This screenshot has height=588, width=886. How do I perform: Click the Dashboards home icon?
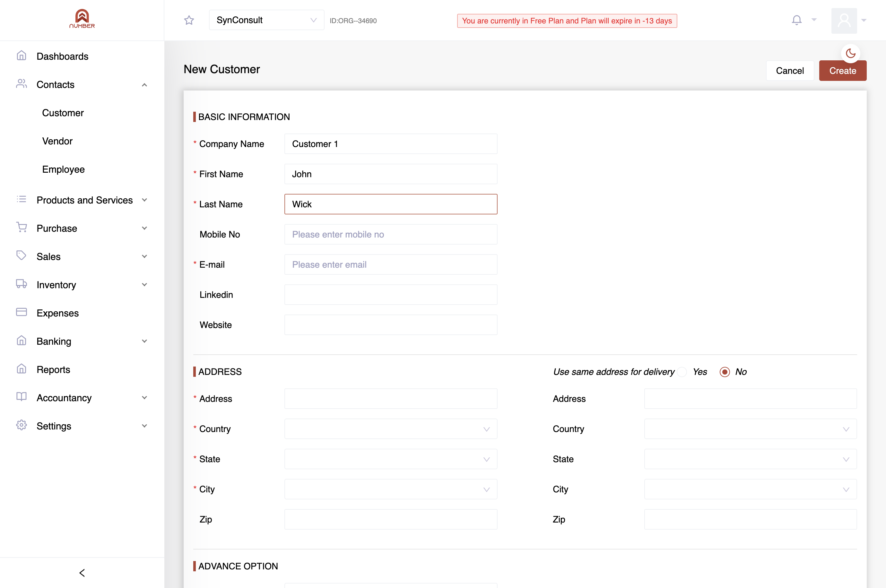[x=22, y=56]
